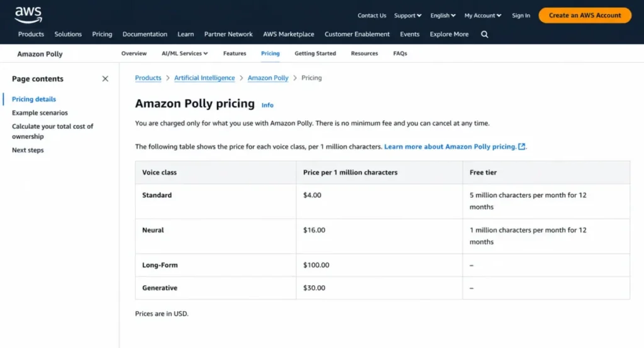The width and height of the screenshot is (644, 348).
Task: Switch to the Features tab
Action: [x=235, y=53]
